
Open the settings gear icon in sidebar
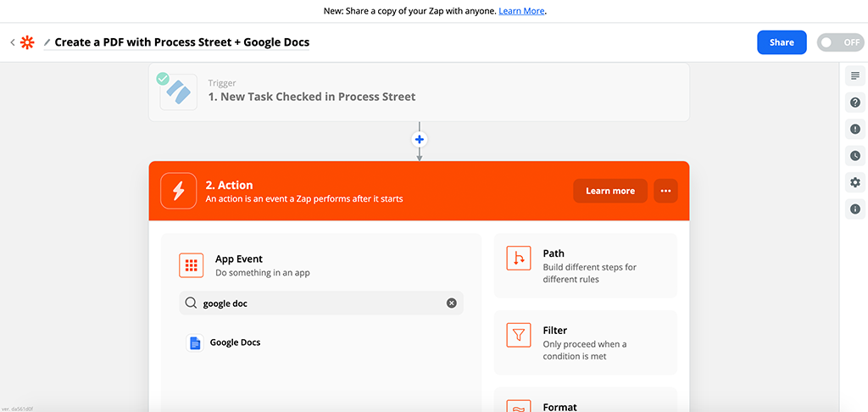point(854,182)
